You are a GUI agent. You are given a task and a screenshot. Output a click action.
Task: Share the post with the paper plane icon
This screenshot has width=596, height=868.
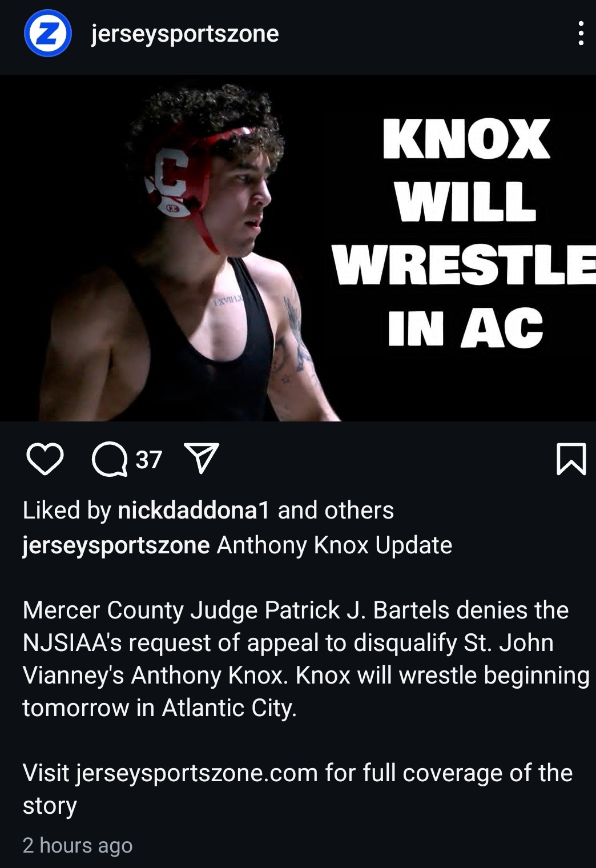click(200, 459)
